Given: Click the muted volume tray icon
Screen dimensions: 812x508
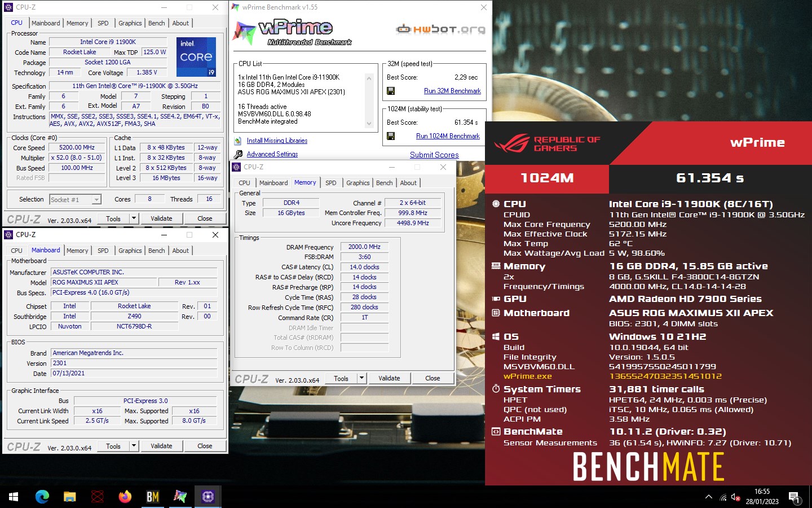Looking at the screenshot, I should [736, 497].
